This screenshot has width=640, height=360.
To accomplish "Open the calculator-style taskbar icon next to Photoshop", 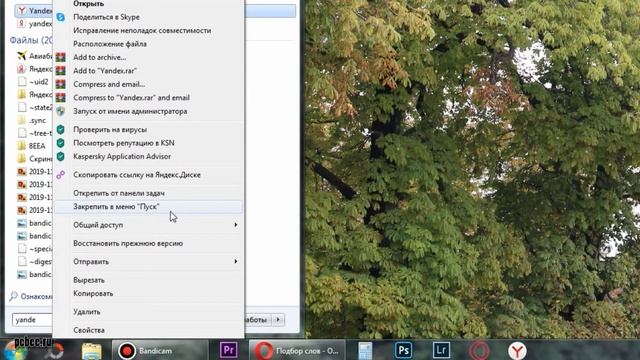I will (x=365, y=351).
